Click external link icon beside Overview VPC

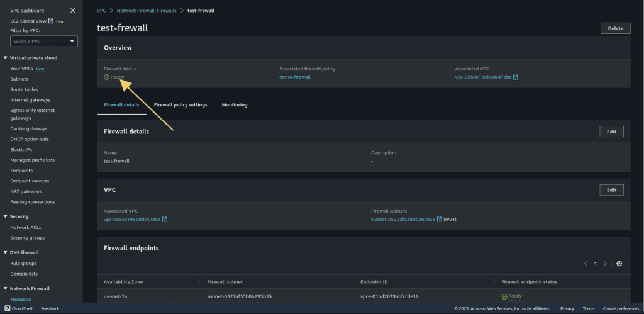516,77
